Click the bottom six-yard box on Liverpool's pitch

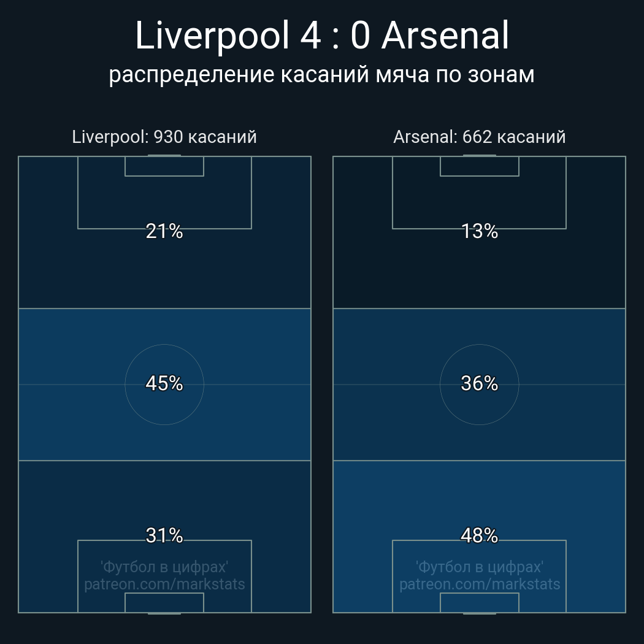point(164,602)
